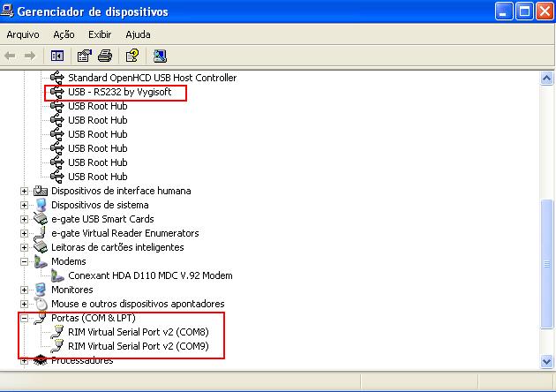Select Leitoras de cartões inteligentes label

point(117,247)
